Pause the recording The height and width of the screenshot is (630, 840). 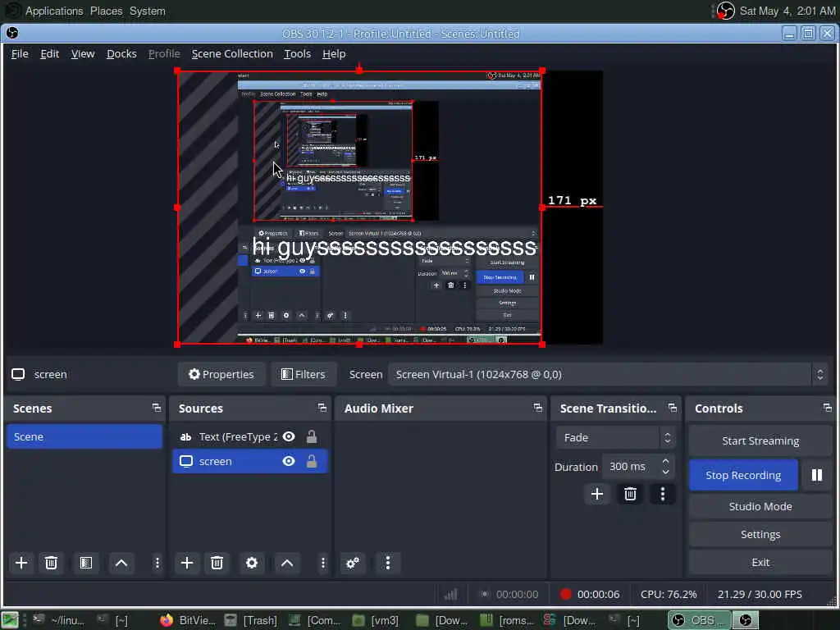[x=816, y=475]
